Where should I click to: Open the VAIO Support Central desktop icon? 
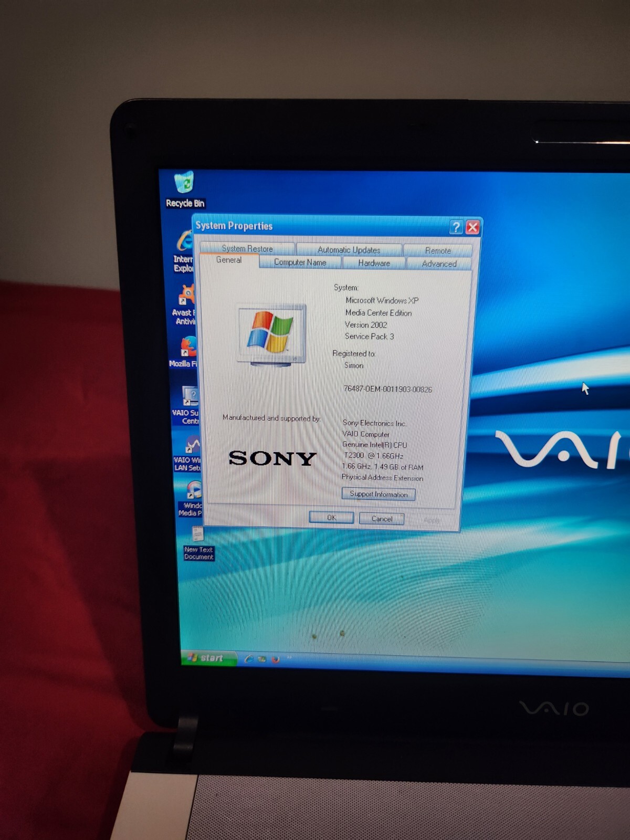[186, 405]
